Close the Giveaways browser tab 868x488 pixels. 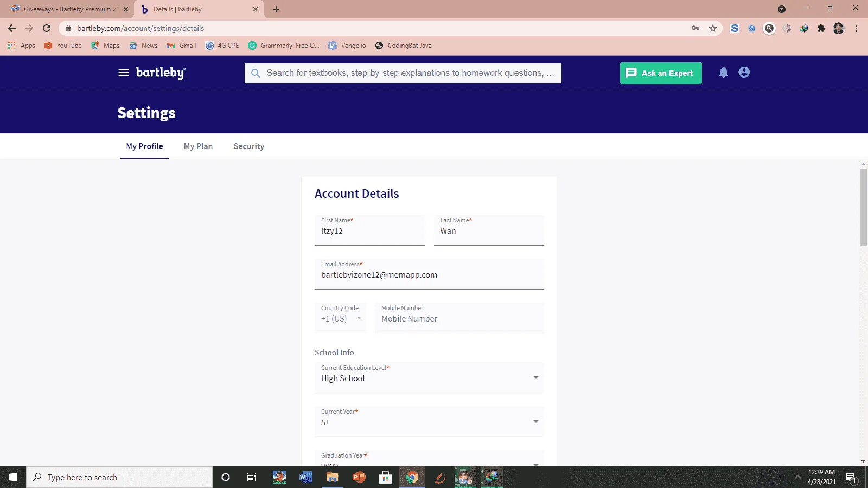pyautogui.click(x=126, y=9)
